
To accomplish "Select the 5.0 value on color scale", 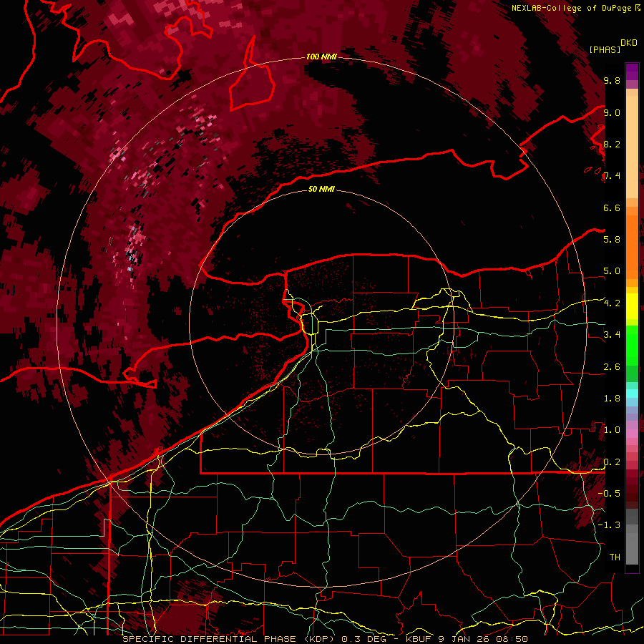I will click(612, 271).
